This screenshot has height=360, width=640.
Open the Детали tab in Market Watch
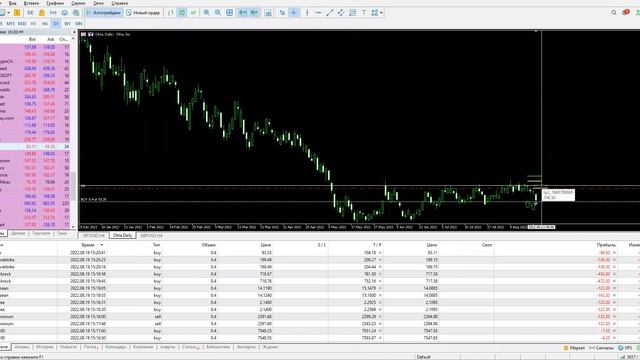coord(18,233)
